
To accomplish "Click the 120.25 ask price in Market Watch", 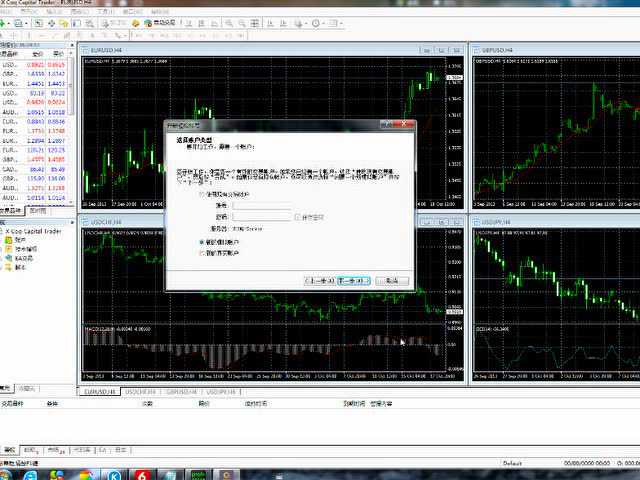I will point(56,150).
